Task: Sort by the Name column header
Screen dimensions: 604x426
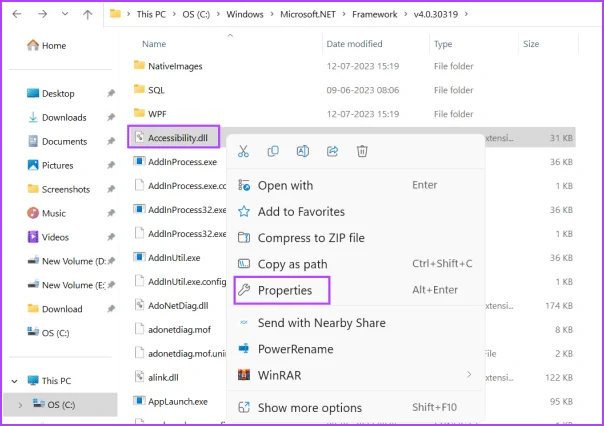Action: point(154,44)
